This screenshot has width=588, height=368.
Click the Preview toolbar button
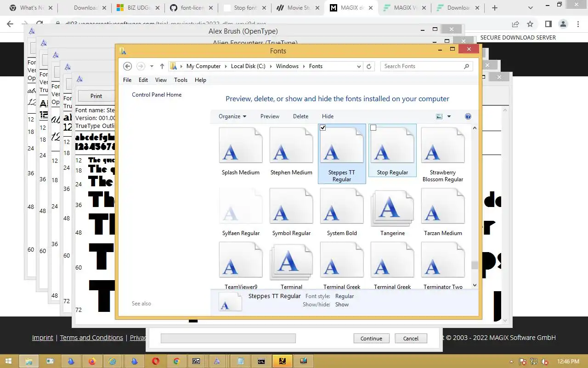coord(270,116)
